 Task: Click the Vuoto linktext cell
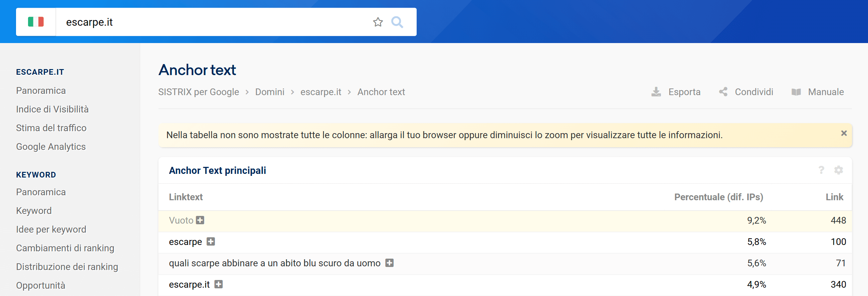[x=181, y=220]
